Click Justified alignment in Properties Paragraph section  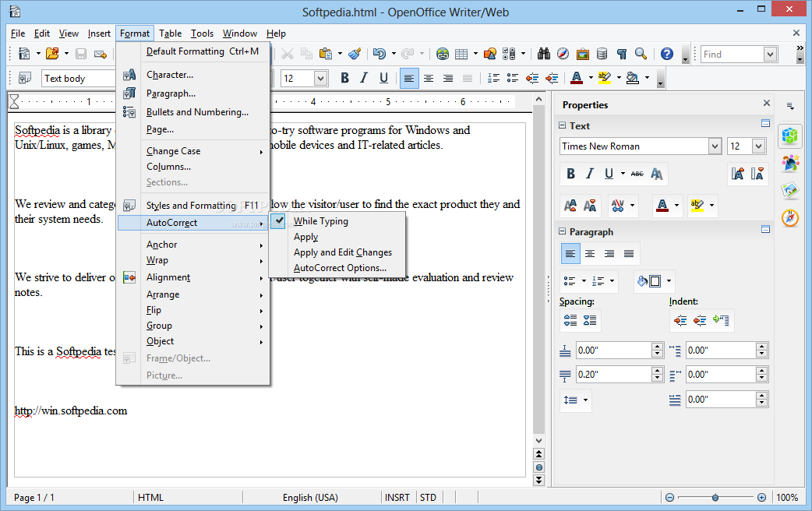[x=629, y=254]
